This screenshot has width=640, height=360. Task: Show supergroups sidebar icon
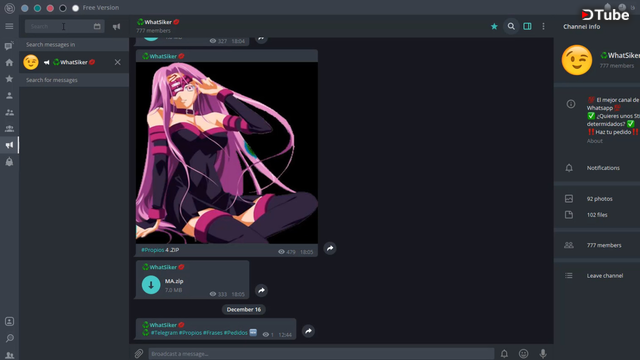click(9, 129)
